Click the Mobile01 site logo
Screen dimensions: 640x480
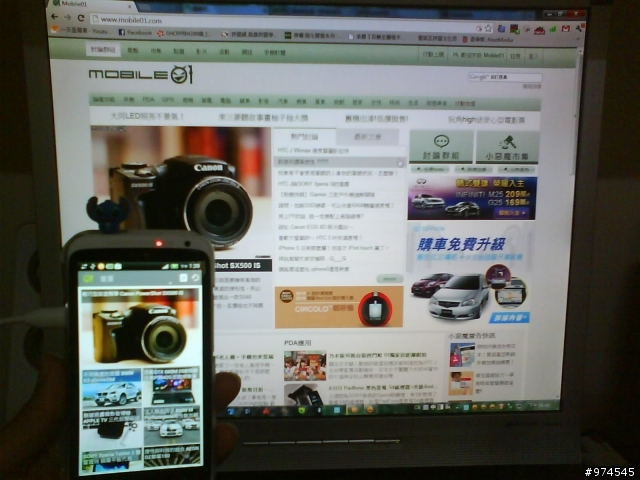point(141,74)
